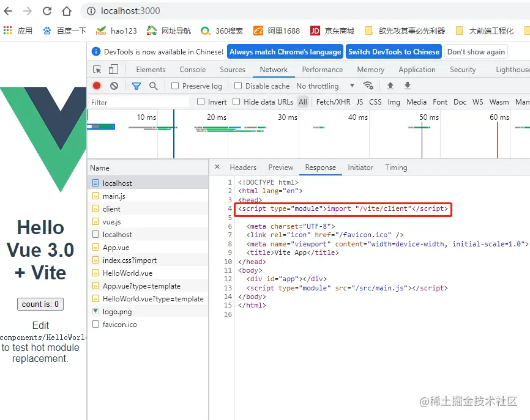530x420 pixels.
Task: Select the All request type filter
Action: tap(303, 102)
